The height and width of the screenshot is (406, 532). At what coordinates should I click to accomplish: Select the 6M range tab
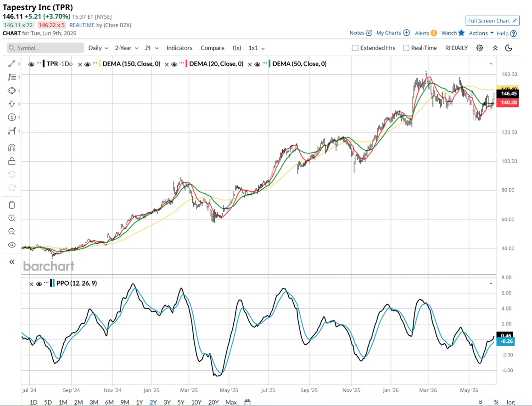coord(109,402)
